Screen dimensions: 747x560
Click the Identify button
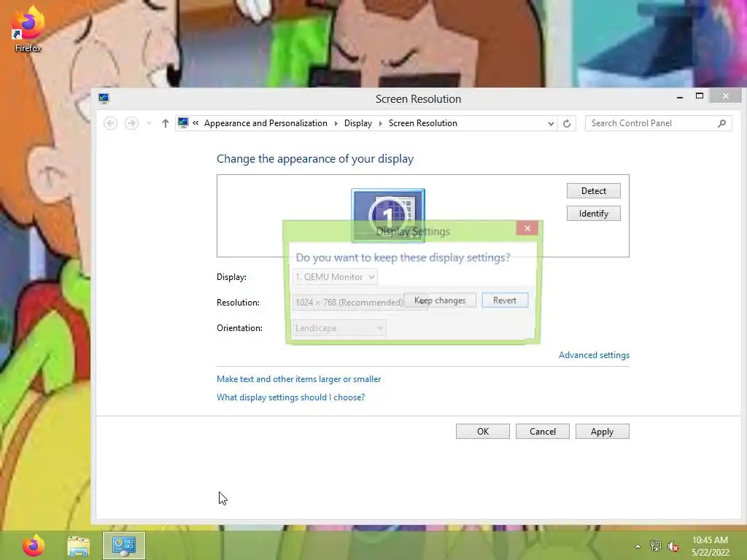click(594, 214)
